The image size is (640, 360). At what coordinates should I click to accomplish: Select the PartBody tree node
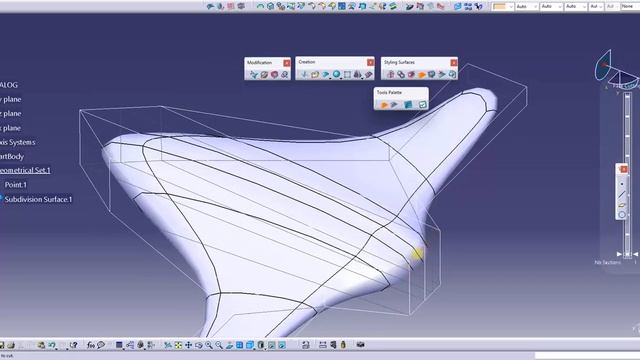click(x=12, y=156)
